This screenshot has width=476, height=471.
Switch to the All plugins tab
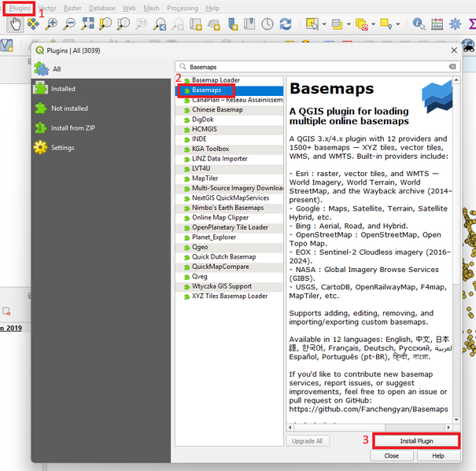coord(101,69)
